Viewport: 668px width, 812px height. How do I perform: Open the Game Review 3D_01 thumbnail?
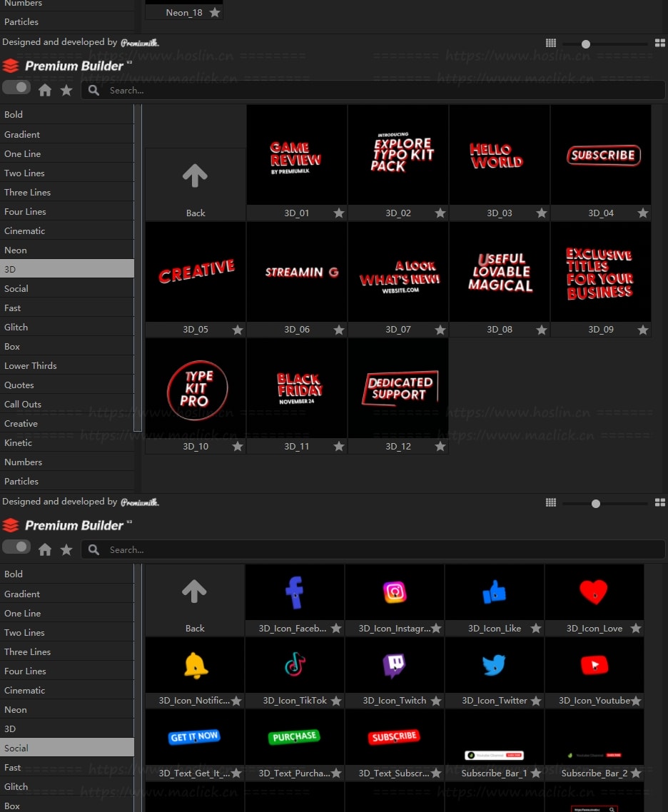point(297,155)
